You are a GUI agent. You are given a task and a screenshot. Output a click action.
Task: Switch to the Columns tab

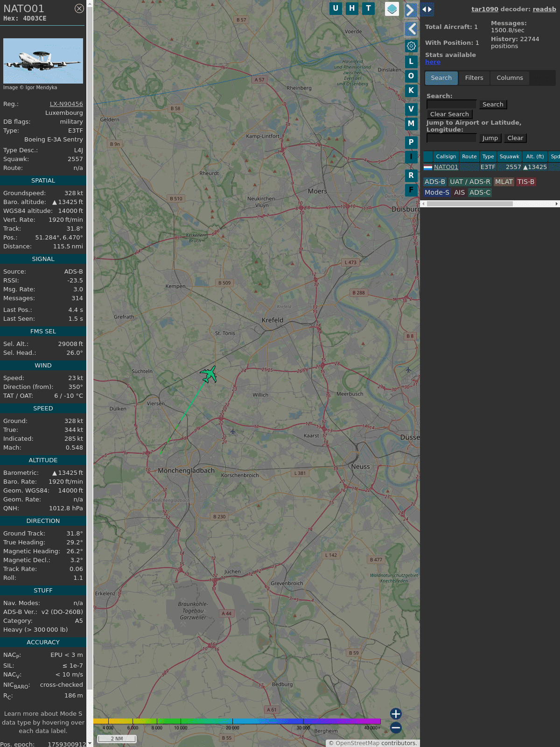click(510, 78)
